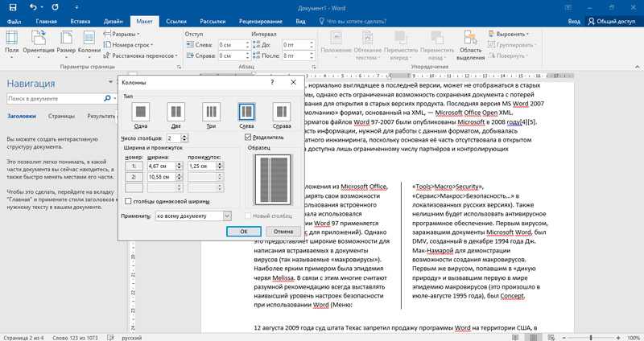This screenshot has height=341, width=644.
Task: Click the Поиск в документе search field
Action: 55,98
